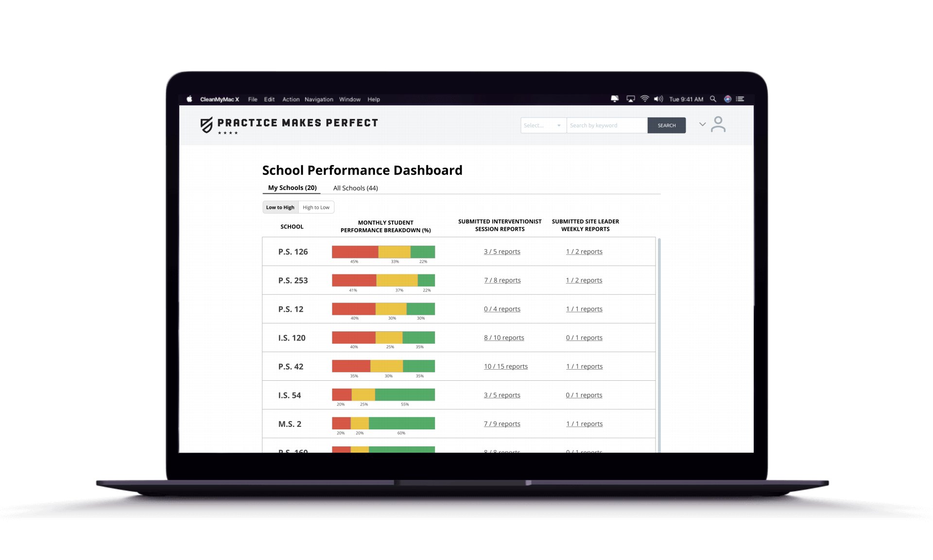The image size is (933, 560).
Task: Open the notification center list icon
Action: (740, 99)
